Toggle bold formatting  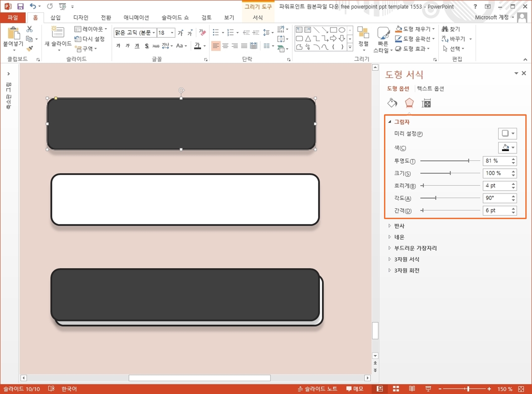point(118,46)
